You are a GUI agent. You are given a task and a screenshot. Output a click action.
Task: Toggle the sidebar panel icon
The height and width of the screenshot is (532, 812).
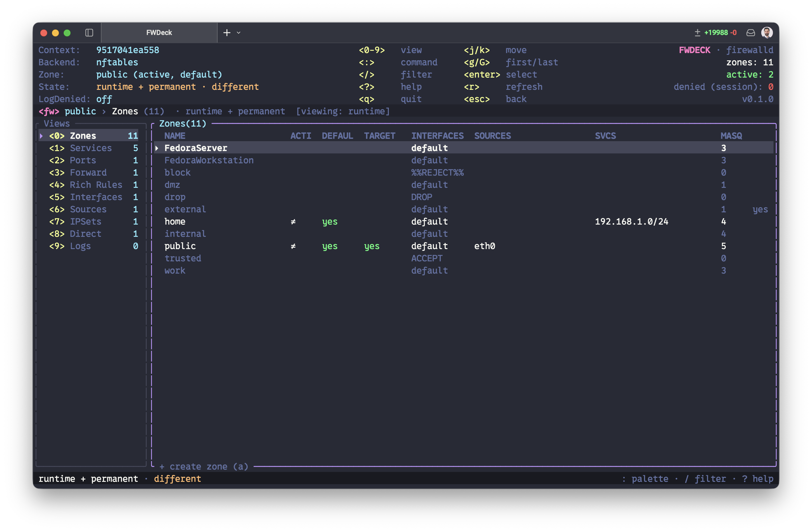point(89,33)
